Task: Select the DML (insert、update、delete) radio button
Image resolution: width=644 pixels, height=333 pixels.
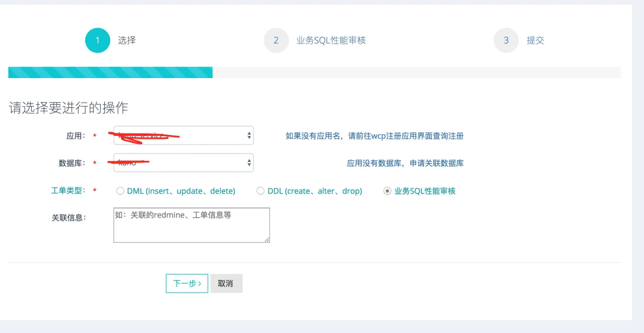Action: point(120,191)
